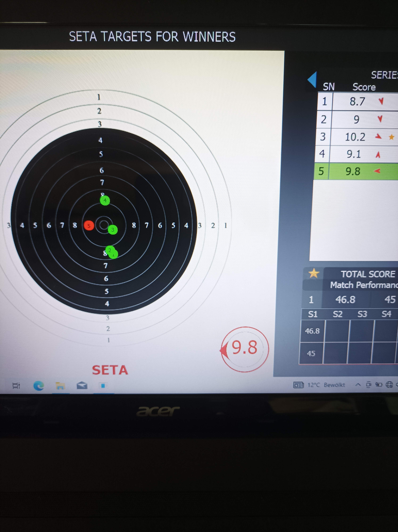The height and width of the screenshot is (532, 398).
Task: Click green shot marker number 3
Action: [x=113, y=230]
